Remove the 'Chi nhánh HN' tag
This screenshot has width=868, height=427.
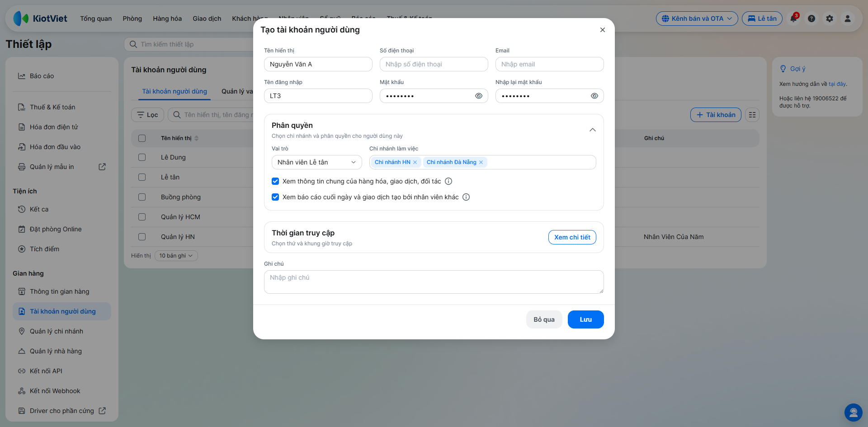click(x=415, y=162)
